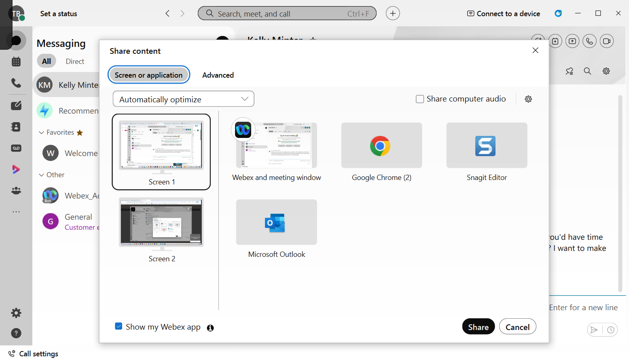Open the Vidcast arrow icon in sidebar
The width and height of the screenshot is (629, 364).
point(16,169)
